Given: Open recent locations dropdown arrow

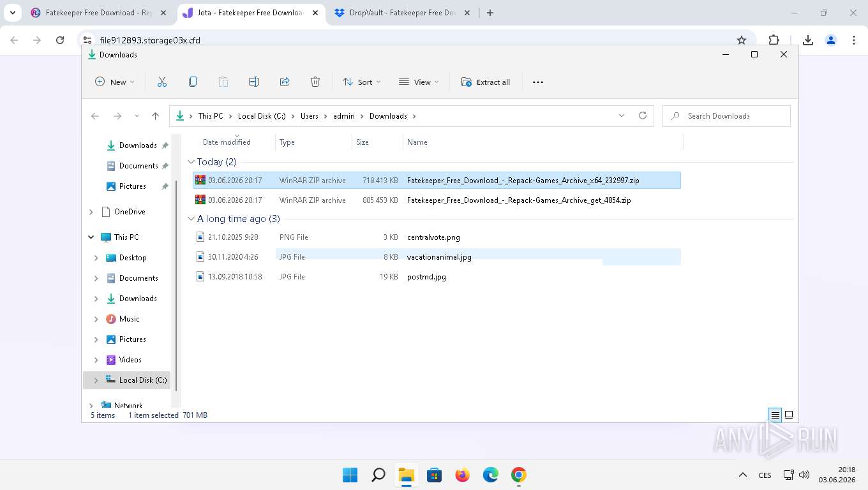Looking at the screenshot, I should [x=137, y=116].
